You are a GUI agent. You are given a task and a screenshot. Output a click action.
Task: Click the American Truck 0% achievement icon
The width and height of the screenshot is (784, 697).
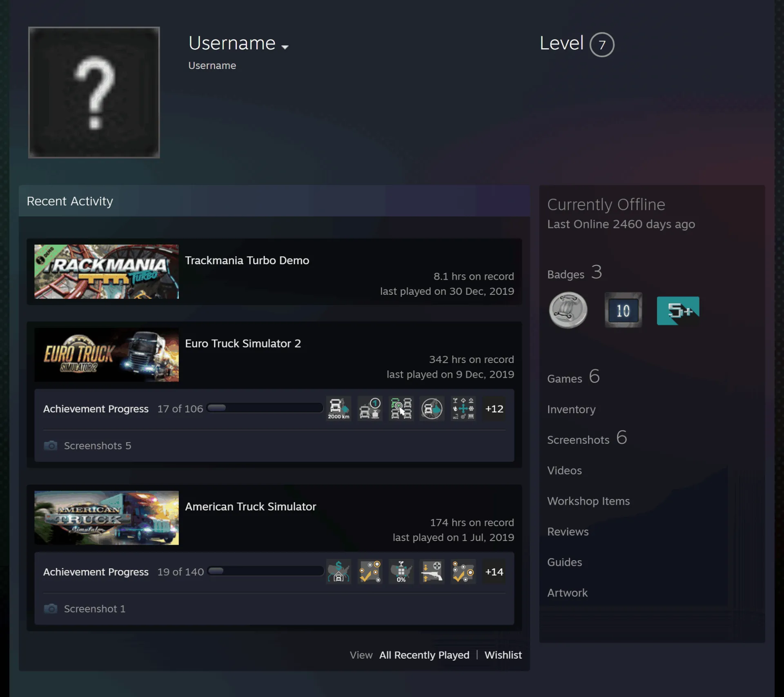pos(401,572)
